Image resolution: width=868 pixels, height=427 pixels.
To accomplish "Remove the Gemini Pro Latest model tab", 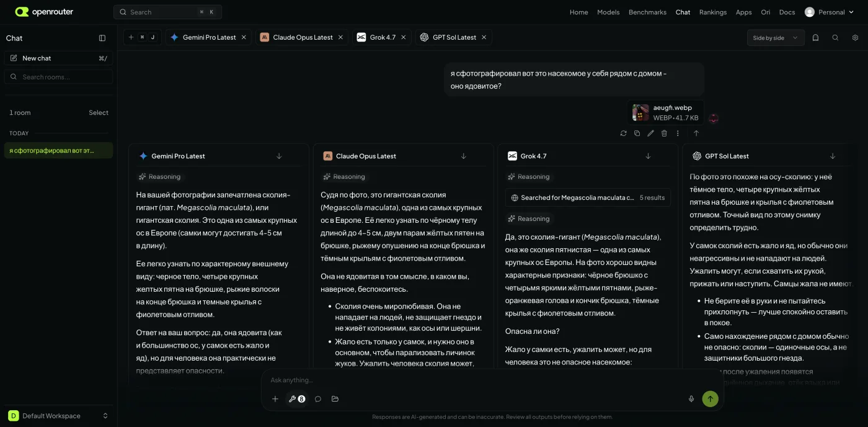I will click(x=244, y=37).
